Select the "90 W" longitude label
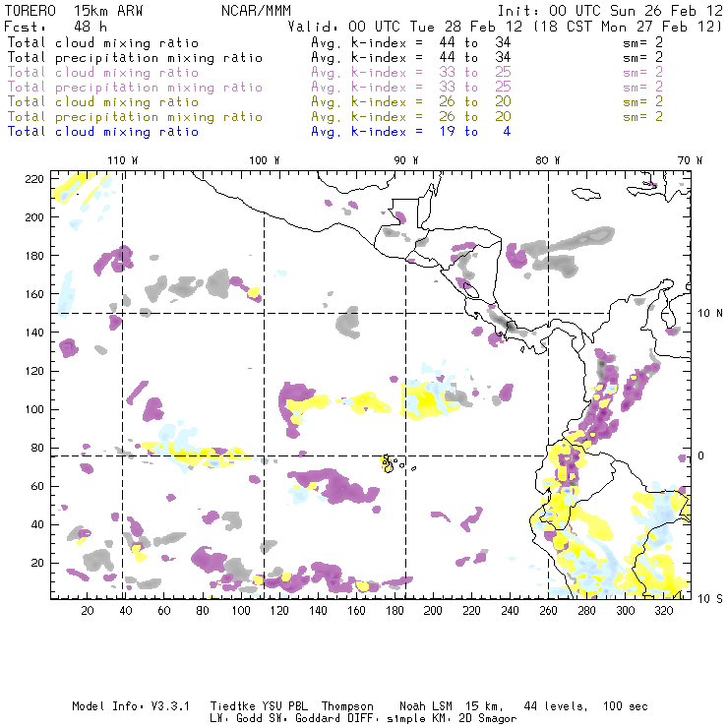The image size is (728, 728). click(x=406, y=160)
